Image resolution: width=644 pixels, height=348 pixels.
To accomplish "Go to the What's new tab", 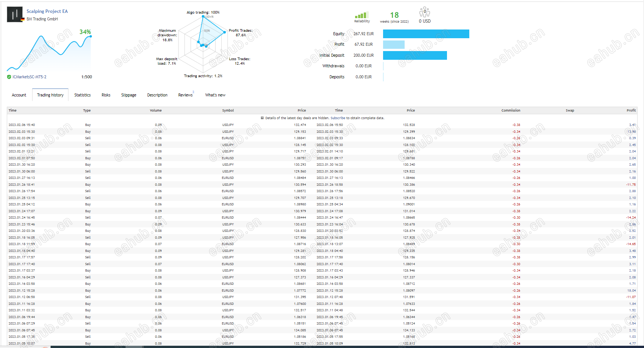I will click(x=215, y=95).
